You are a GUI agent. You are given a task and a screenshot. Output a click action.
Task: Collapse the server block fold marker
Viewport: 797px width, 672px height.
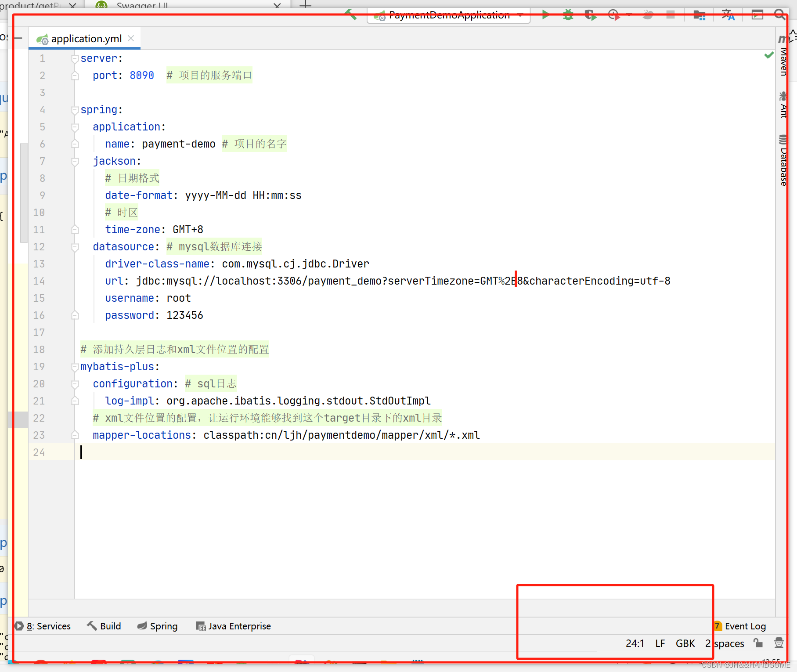coord(75,58)
